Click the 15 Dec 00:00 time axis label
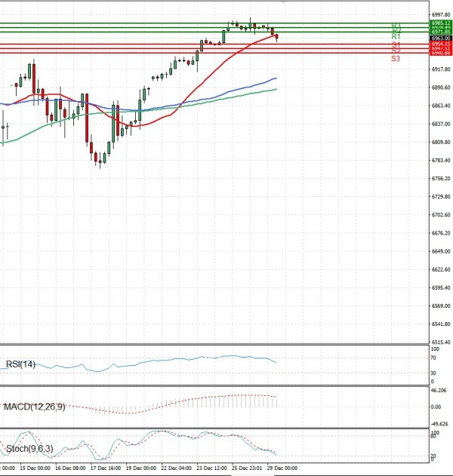 [x=35, y=468]
